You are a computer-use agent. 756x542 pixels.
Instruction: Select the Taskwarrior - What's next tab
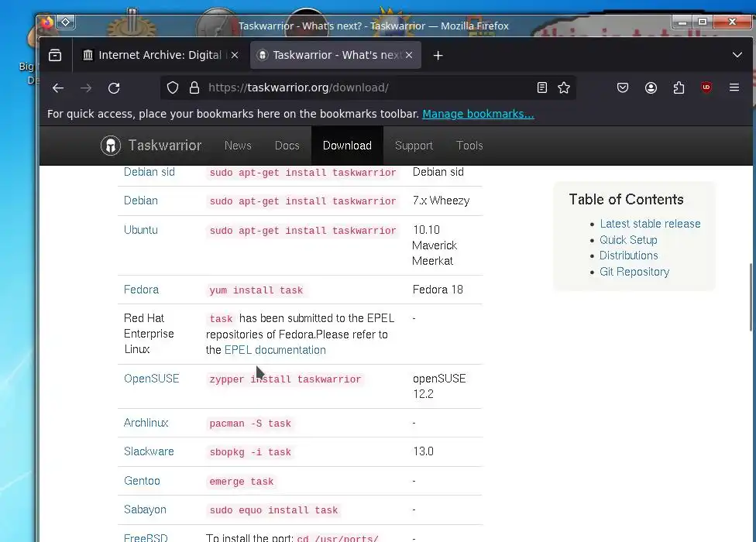[x=335, y=56]
